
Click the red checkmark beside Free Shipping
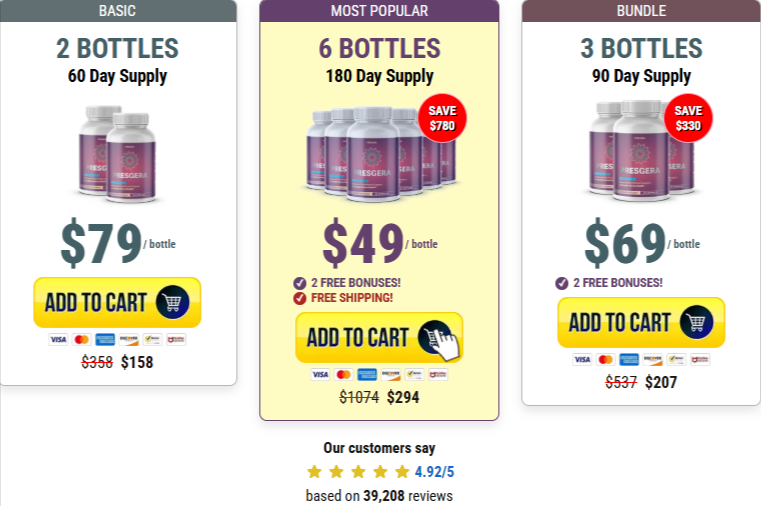(x=299, y=298)
